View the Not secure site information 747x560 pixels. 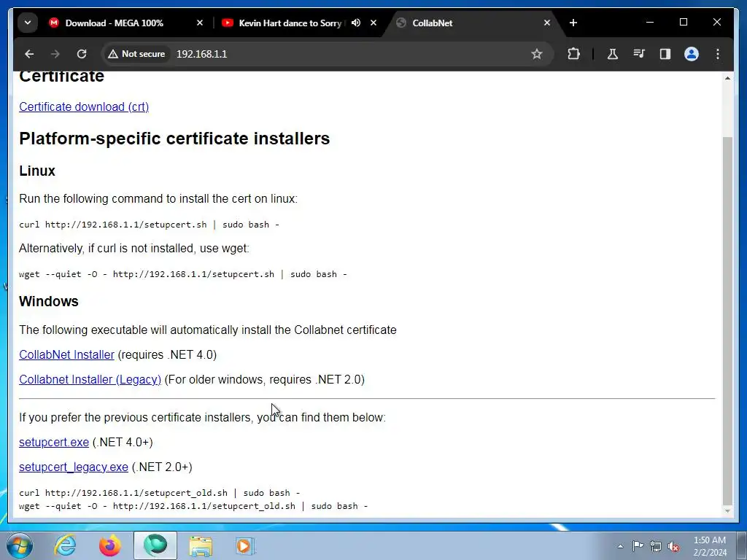(x=136, y=54)
